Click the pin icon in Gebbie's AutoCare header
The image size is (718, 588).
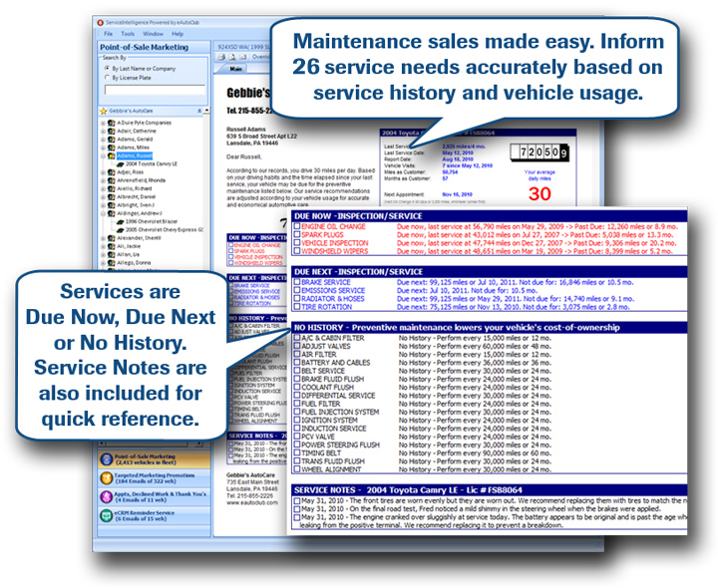[x=199, y=111]
